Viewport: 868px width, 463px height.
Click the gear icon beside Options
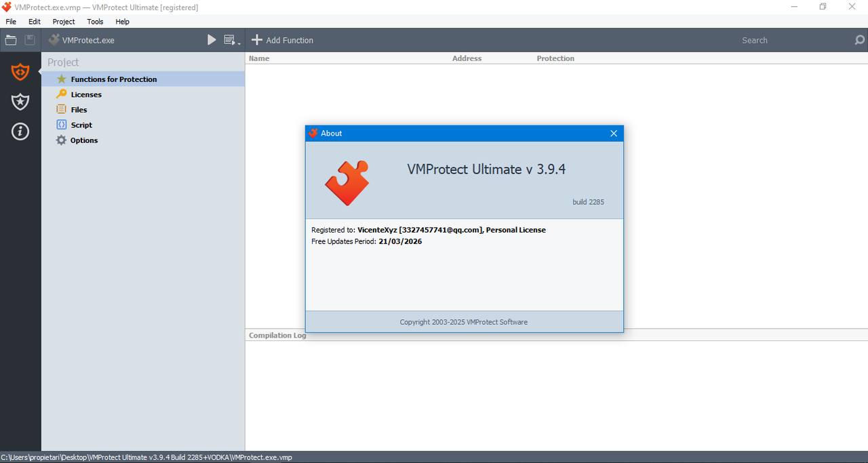click(x=62, y=140)
